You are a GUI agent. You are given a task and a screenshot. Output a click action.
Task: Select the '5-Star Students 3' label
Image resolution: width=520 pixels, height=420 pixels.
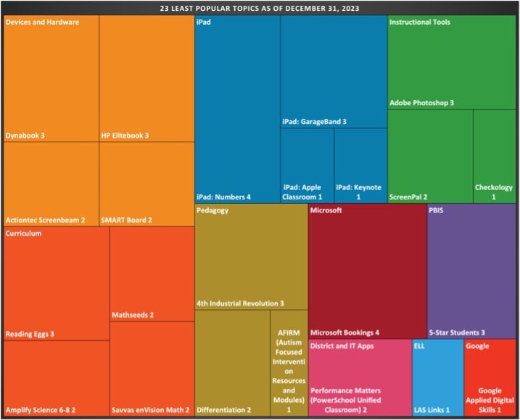pyautogui.click(x=457, y=333)
